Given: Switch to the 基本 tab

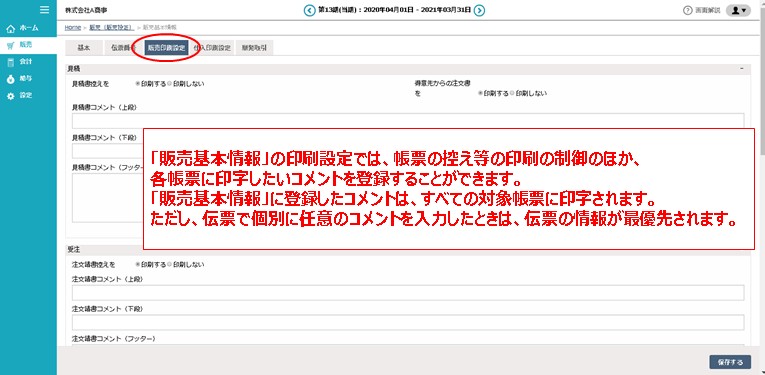Looking at the screenshot, I should [83, 48].
